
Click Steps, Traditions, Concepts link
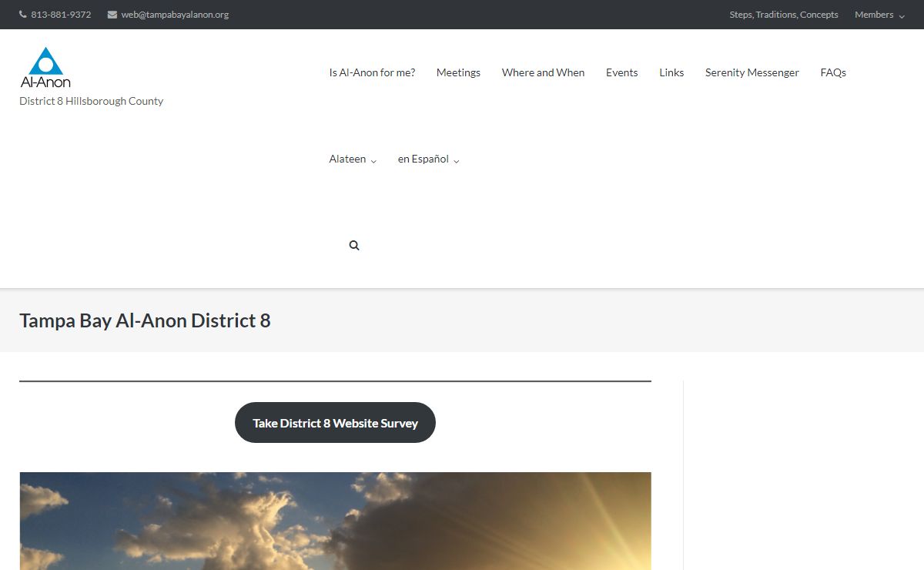(x=784, y=15)
